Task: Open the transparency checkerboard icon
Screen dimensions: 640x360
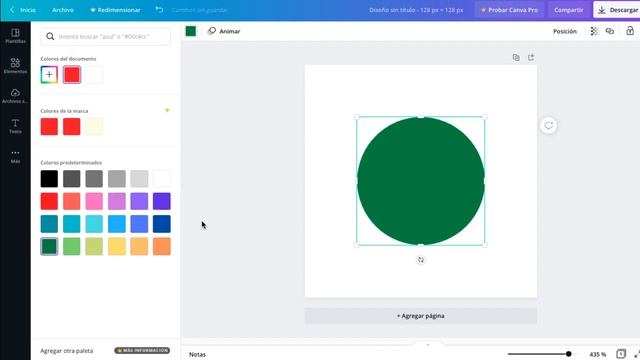Action: (594, 31)
